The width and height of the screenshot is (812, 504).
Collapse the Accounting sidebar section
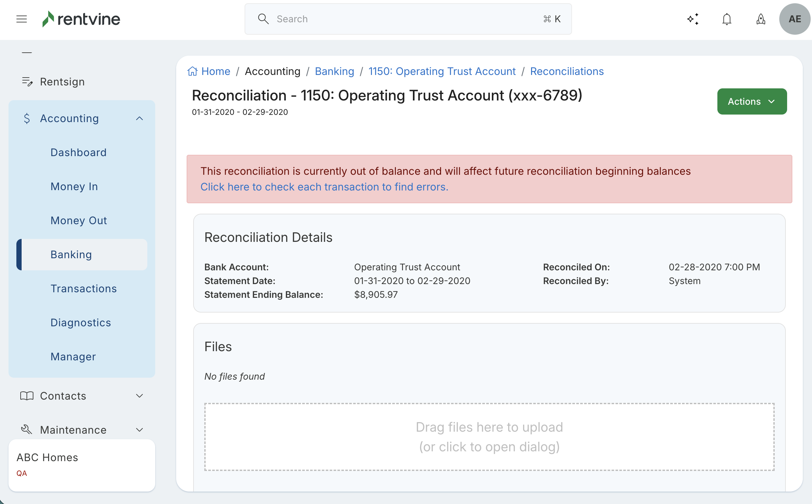coord(139,118)
